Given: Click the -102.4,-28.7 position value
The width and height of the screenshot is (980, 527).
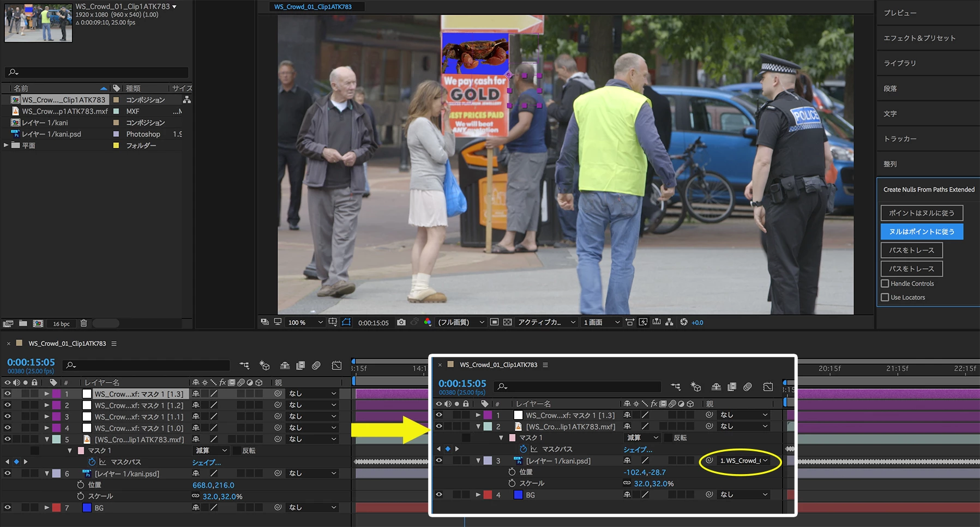Looking at the screenshot, I should click(x=645, y=473).
